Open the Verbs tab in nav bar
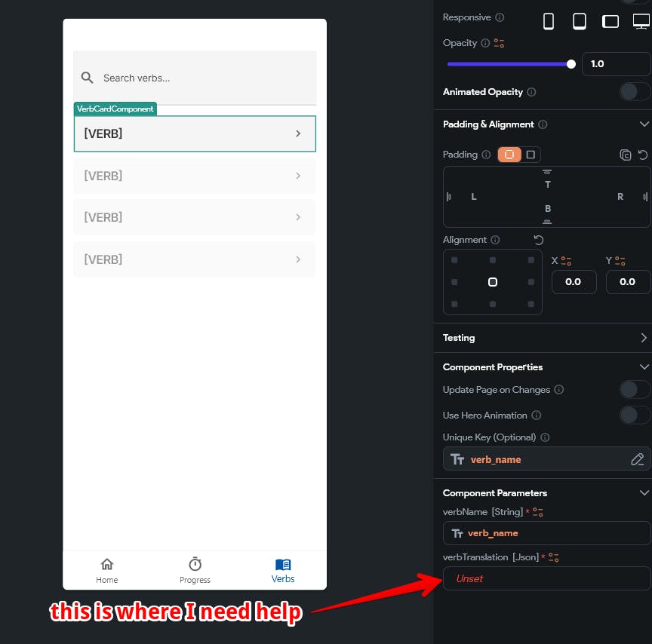 [x=283, y=570]
